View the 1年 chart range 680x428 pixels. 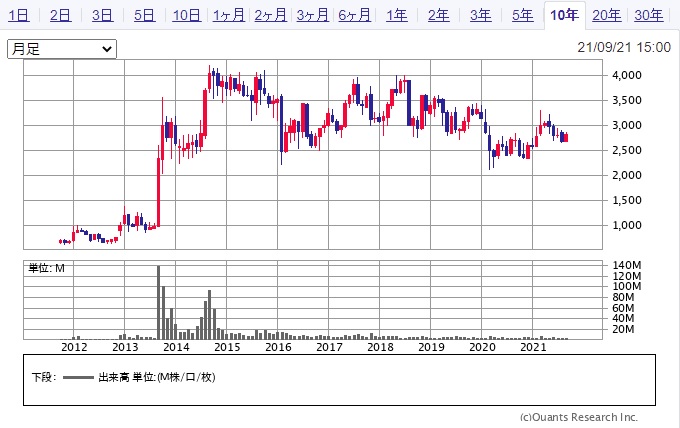[x=396, y=16]
